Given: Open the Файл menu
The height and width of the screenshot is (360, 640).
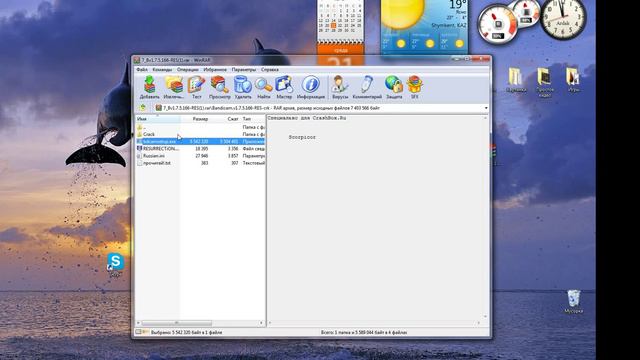Looking at the screenshot, I should pyautogui.click(x=142, y=70).
